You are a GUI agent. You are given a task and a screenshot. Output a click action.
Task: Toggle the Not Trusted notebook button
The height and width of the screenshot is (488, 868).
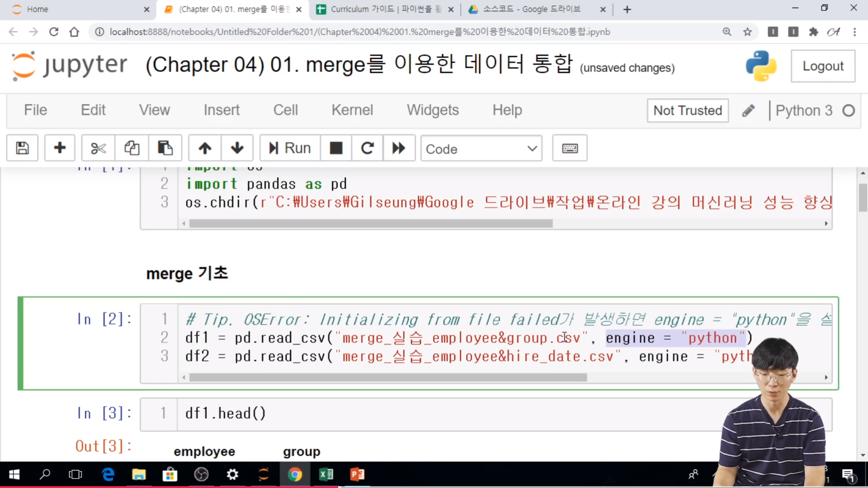pos(687,111)
